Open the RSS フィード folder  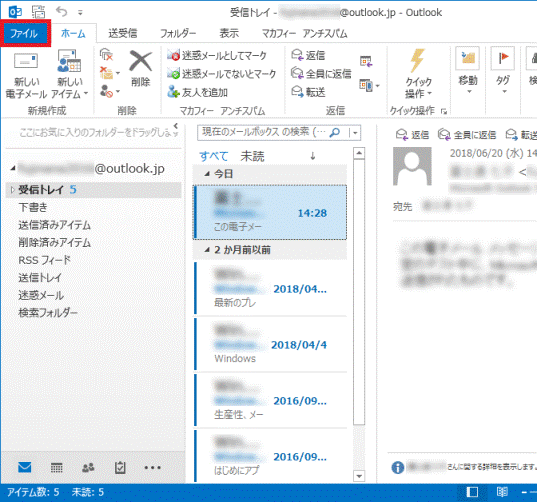[45, 260]
